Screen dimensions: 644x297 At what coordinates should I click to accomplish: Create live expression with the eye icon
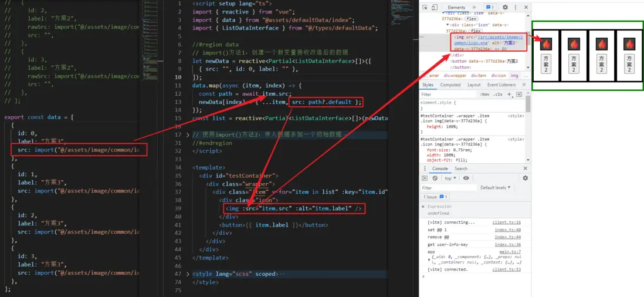coord(466,178)
